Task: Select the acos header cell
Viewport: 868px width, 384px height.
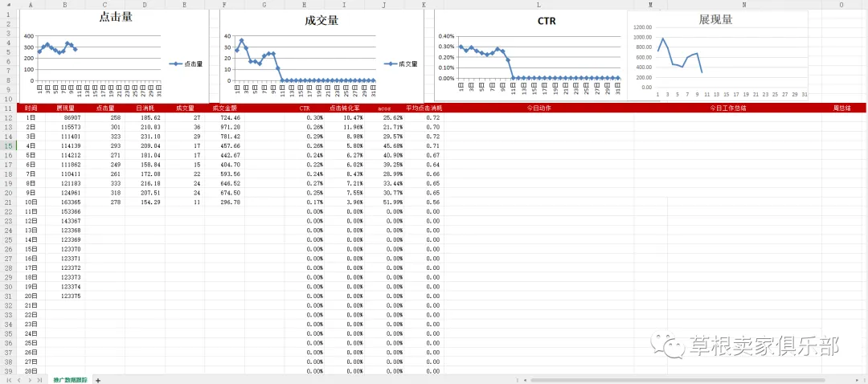Action: [x=384, y=108]
